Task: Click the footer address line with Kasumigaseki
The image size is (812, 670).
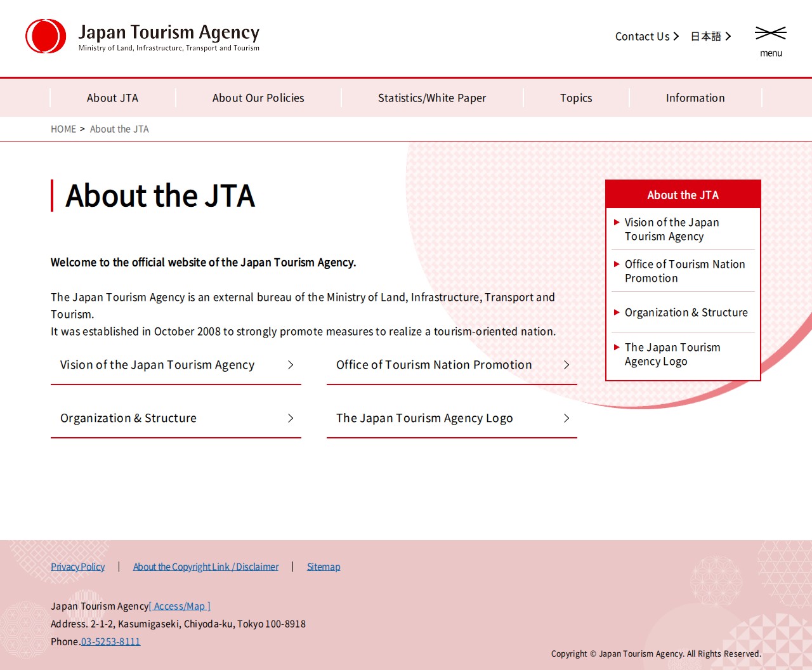Action: pos(178,624)
